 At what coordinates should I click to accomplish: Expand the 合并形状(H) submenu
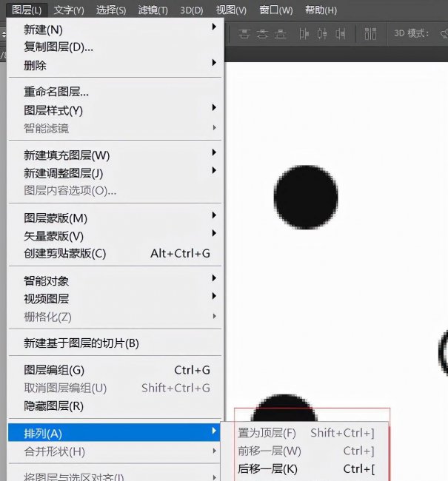(x=115, y=451)
